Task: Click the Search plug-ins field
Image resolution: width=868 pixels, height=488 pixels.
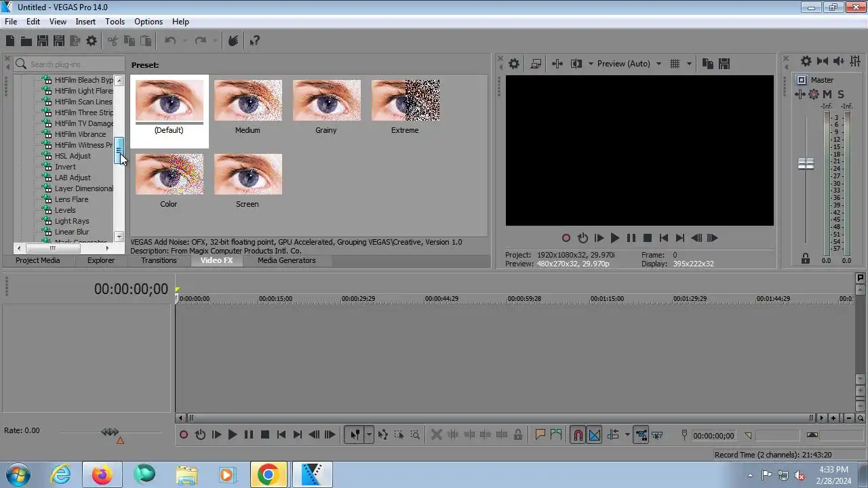Action: pyautogui.click(x=68, y=64)
